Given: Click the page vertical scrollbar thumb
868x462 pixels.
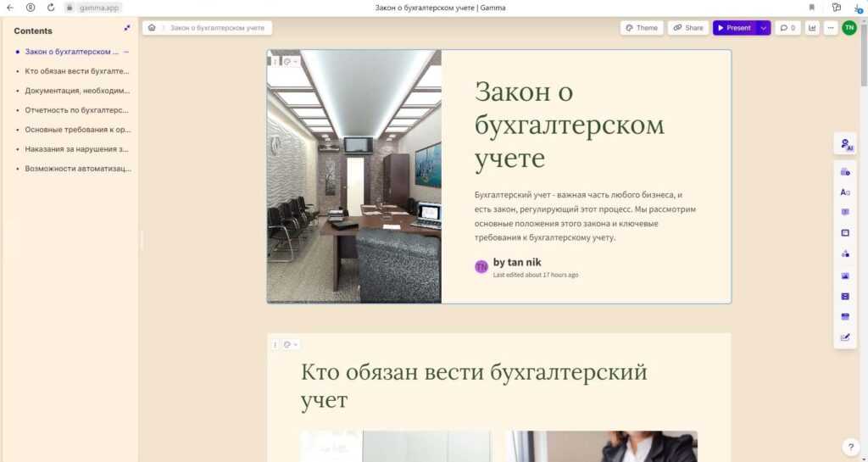Looking at the screenshot, I should [864, 53].
